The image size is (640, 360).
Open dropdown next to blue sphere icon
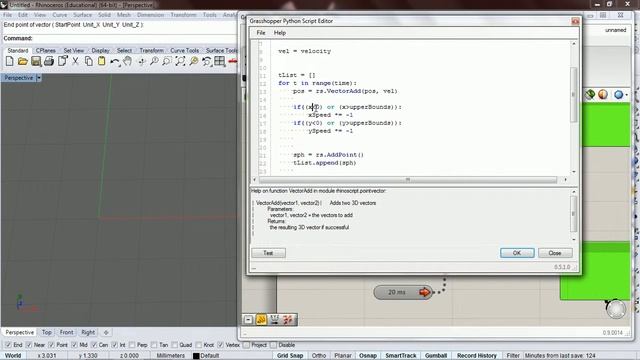pyautogui.click(x=627, y=95)
